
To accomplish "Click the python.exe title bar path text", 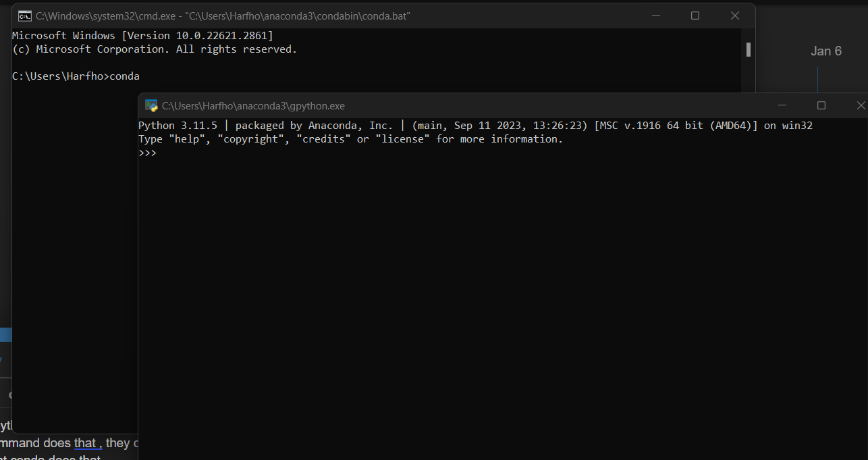I will [x=253, y=106].
